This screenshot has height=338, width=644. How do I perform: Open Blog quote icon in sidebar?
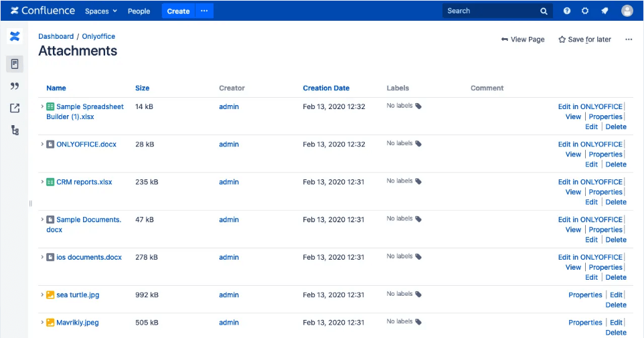click(x=15, y=86)
